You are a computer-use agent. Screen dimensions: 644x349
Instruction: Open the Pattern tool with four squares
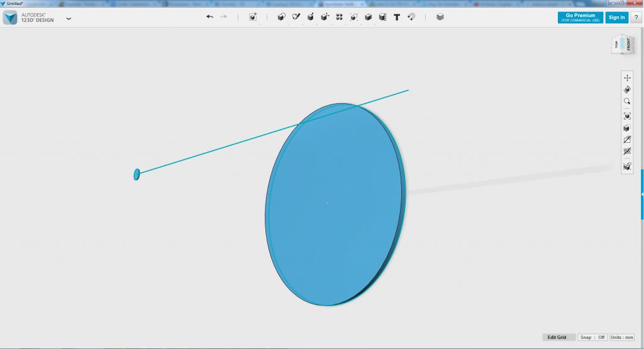coord(339,17)
